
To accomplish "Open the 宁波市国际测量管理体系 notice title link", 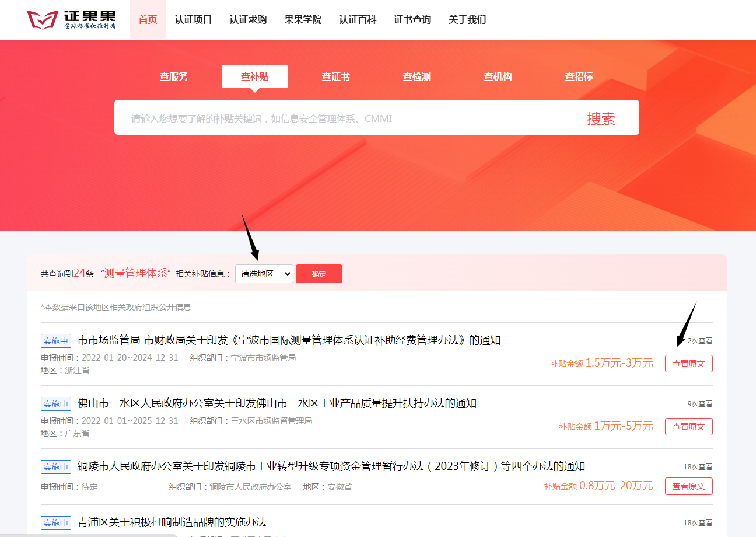I will coord(289,340).
